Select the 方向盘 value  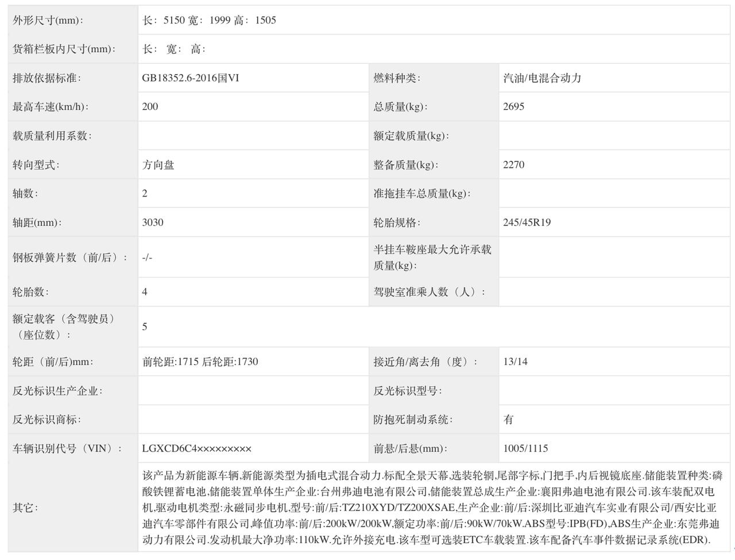(158, 165)
